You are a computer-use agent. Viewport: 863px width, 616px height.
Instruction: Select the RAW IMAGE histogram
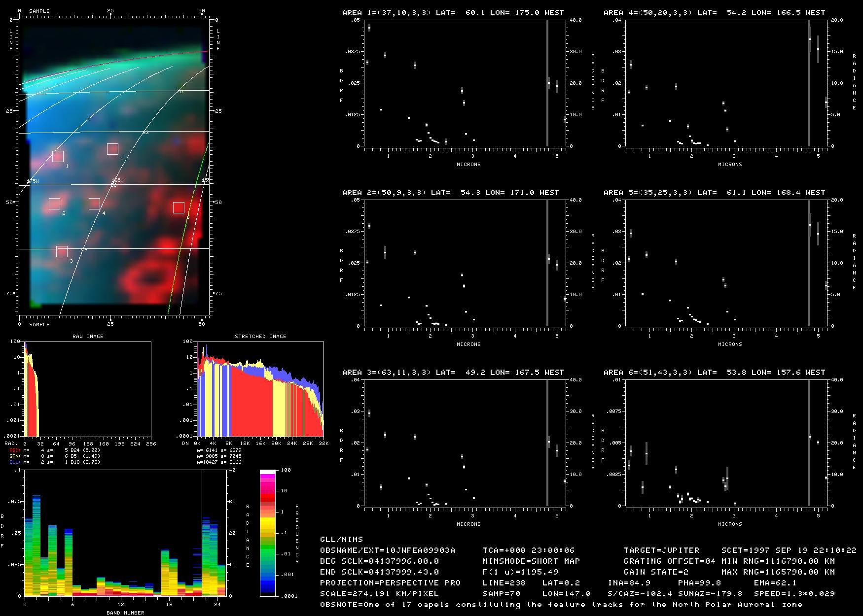88,389
